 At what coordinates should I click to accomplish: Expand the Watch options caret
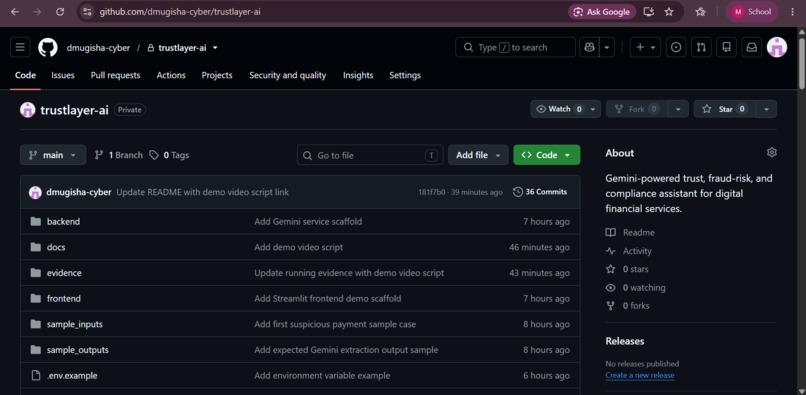(594, 109)
